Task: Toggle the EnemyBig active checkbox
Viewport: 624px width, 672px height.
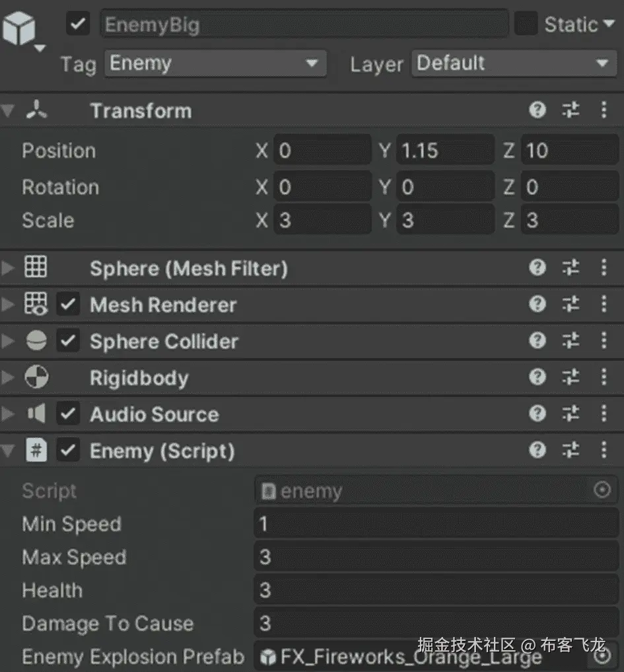Action: (x=78, y=24)
